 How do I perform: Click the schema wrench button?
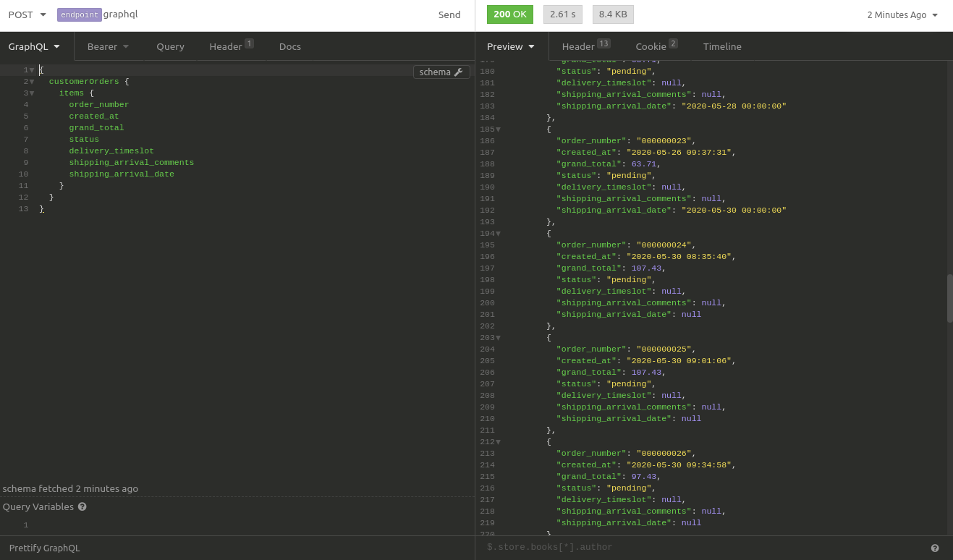[x=441, y=72]
